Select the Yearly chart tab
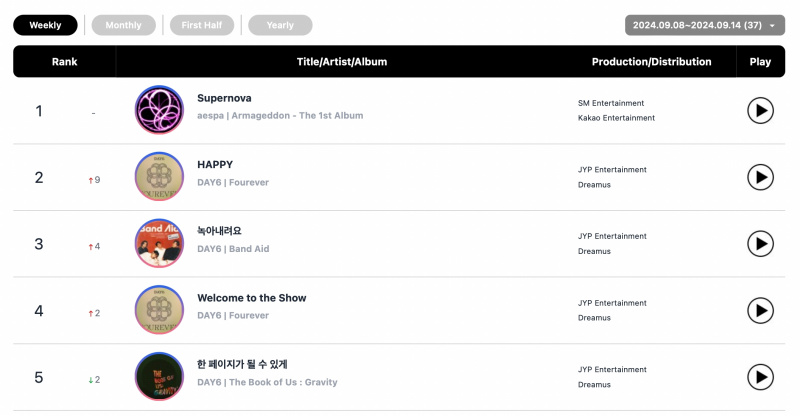This screenshot has height=416, width=800. (x=280, y=25)
